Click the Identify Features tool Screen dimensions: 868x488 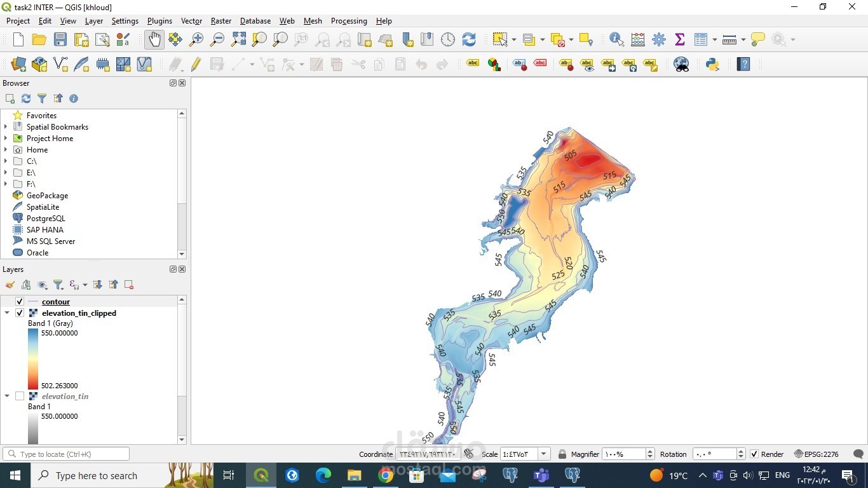click(x=615, y=39)
